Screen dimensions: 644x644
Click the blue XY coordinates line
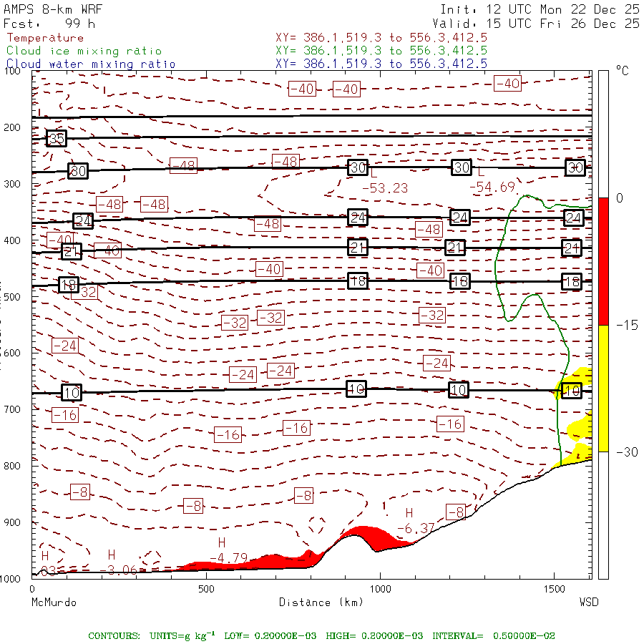381,64
